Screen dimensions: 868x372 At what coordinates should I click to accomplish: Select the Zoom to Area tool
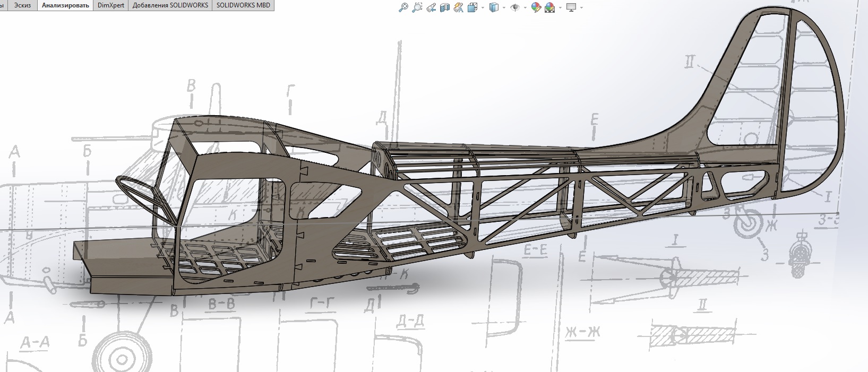[x=417, y=7]
